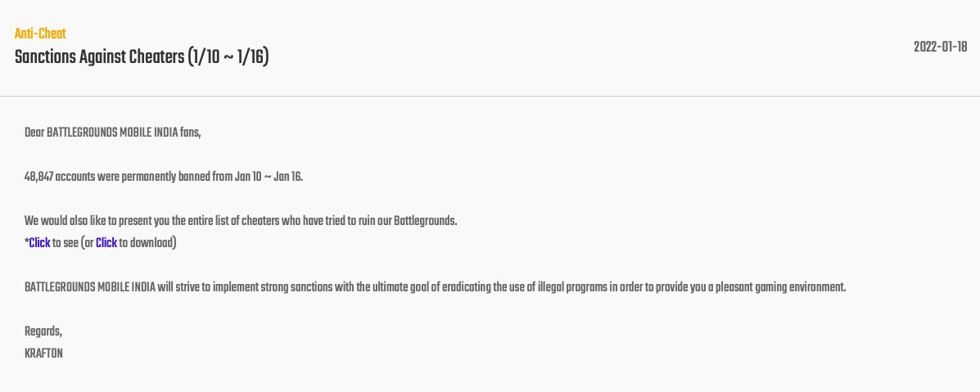Click the '(1/10 ~ 1/16)' part of title
980x392 pixels.
point(228,58)
